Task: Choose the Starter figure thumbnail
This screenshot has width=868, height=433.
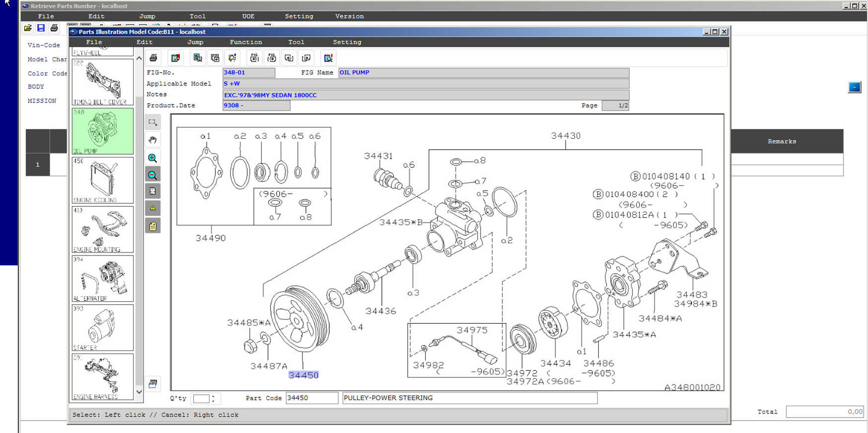Action: click(x=102, y=328)
